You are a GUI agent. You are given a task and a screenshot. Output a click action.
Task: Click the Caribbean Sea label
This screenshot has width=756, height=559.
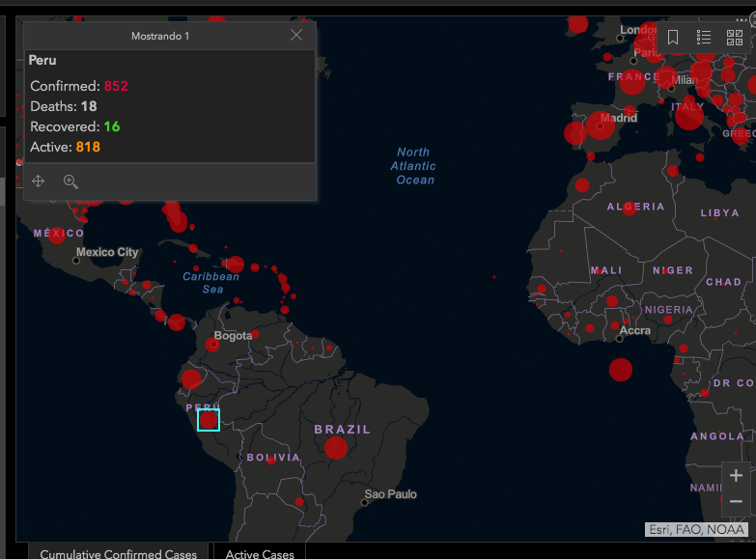point(210,283)
